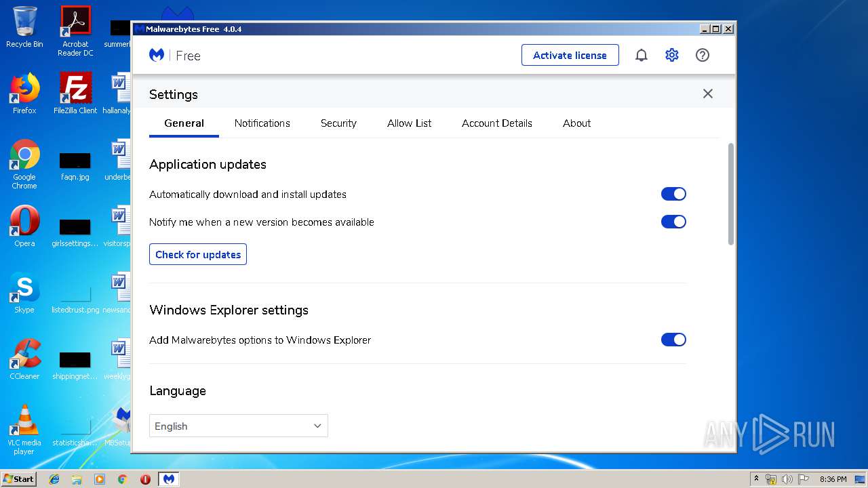This screenshot has height=488, width=868.
Task: Open the FileZilla Client desktop shortcut
Action: click(x=75, y=94)
